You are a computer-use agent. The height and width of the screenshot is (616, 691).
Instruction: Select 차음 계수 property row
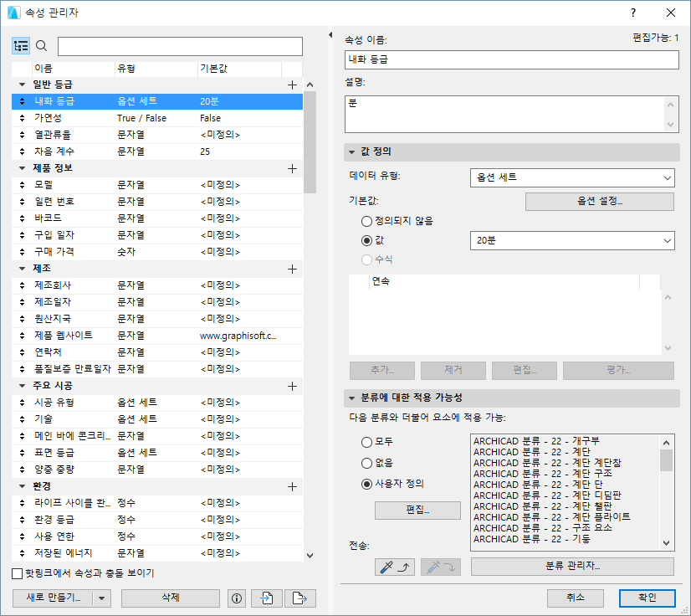point(157,151)
